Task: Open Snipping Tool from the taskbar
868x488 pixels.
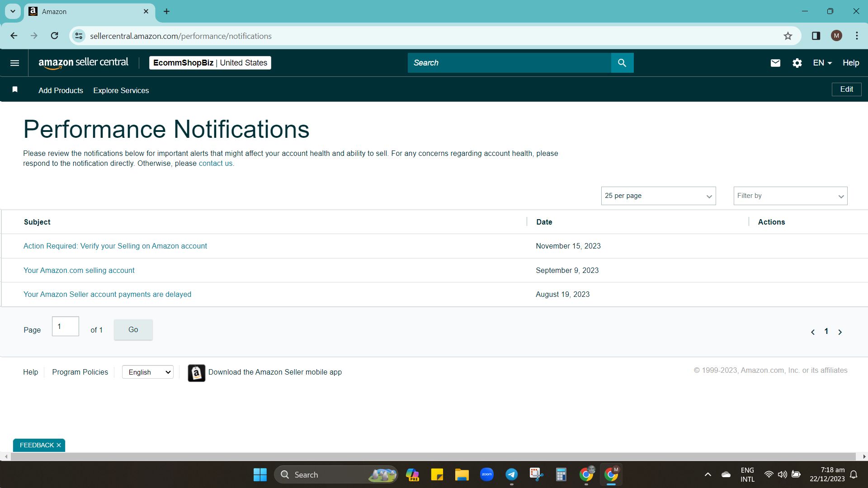Action: (536, 474)
